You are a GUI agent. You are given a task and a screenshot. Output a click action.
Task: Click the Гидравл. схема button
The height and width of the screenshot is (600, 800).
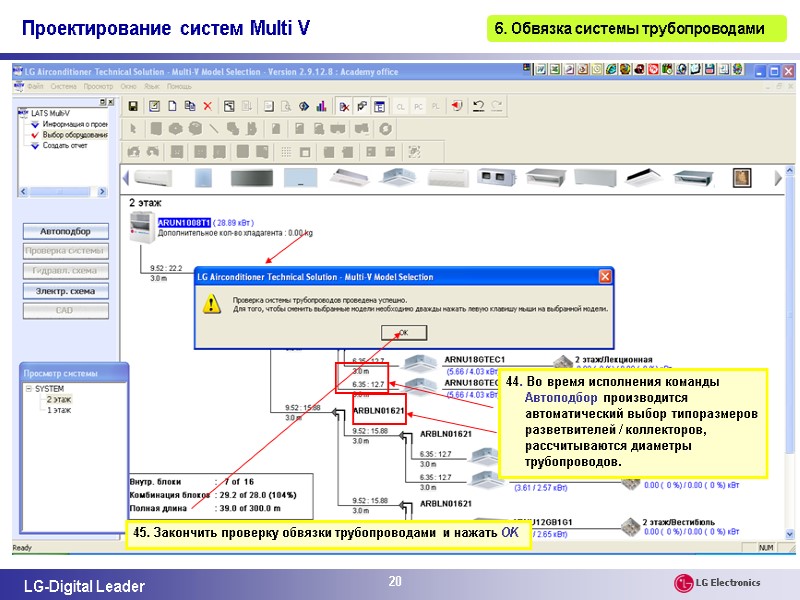[65, 271]
